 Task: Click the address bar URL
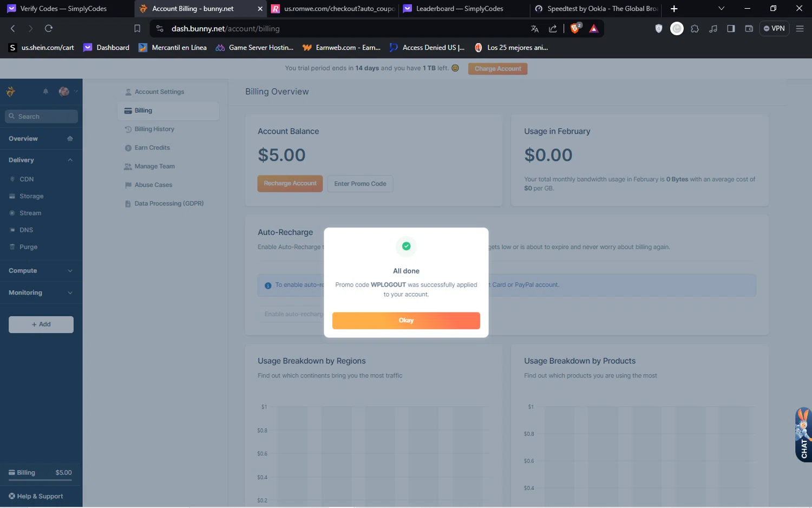click(x=225, y=29)
